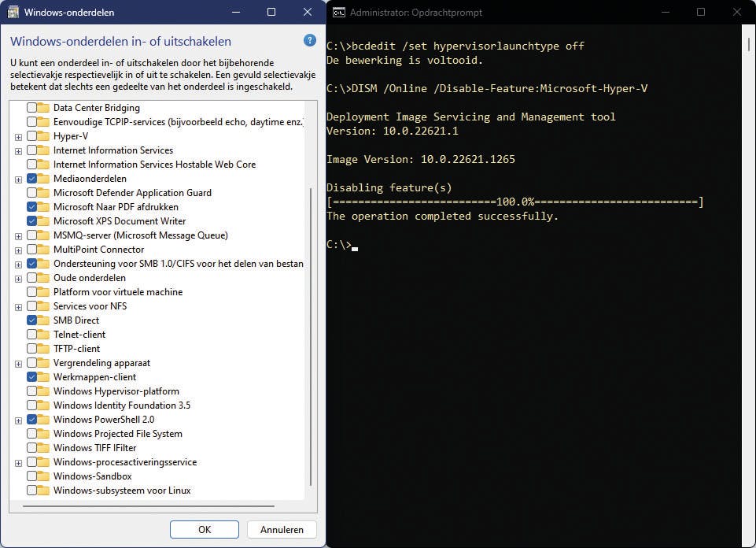Expand Windows PowerShell 2.0 node

coord(18,420)
